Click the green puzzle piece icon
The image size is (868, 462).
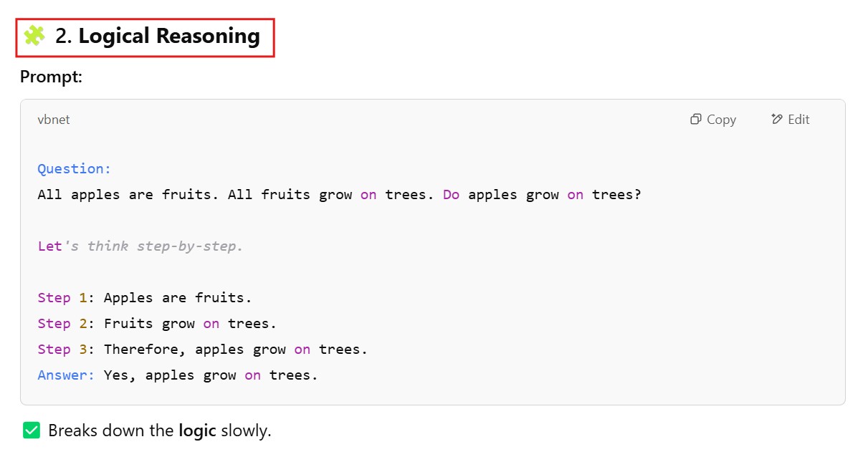pos(34,36)
